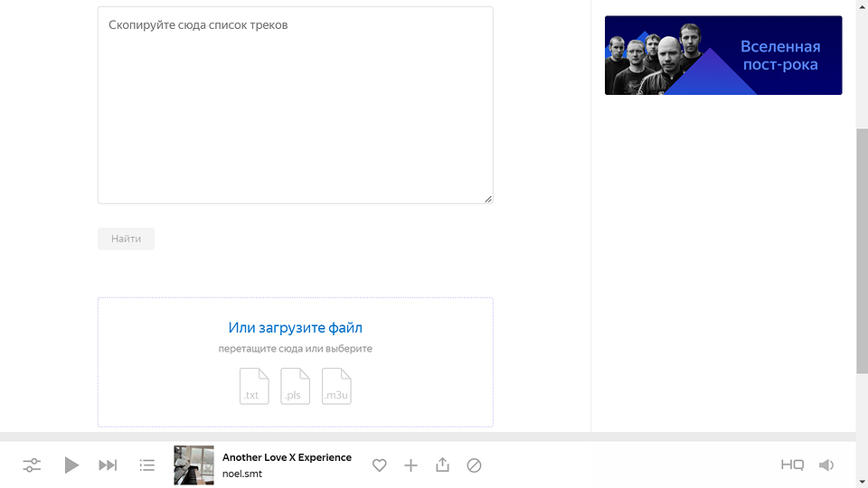Image resolution: width=868 pixels, height=488 pixels.
Task: Open the play queue list icon
Action: pyautogui.click(x=147, y=465)
